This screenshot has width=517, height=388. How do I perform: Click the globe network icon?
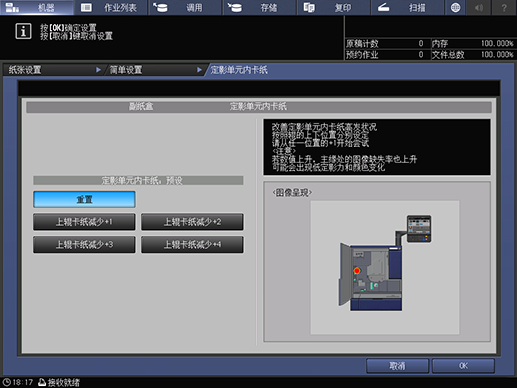click(456, 7)
